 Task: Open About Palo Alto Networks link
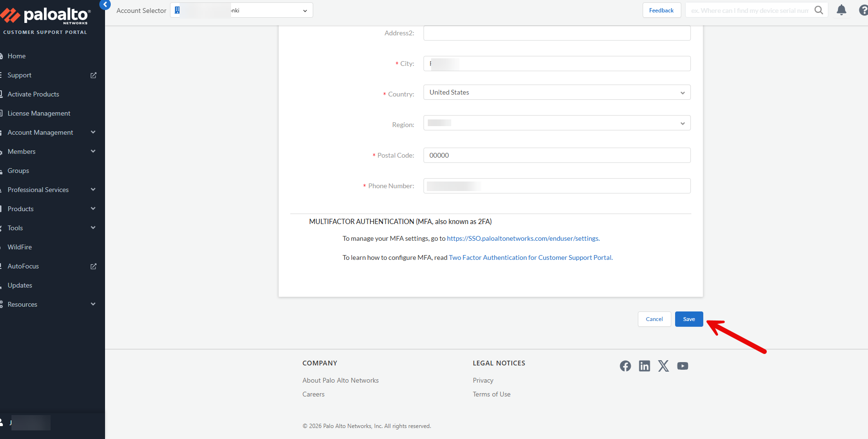click(340, 380)
